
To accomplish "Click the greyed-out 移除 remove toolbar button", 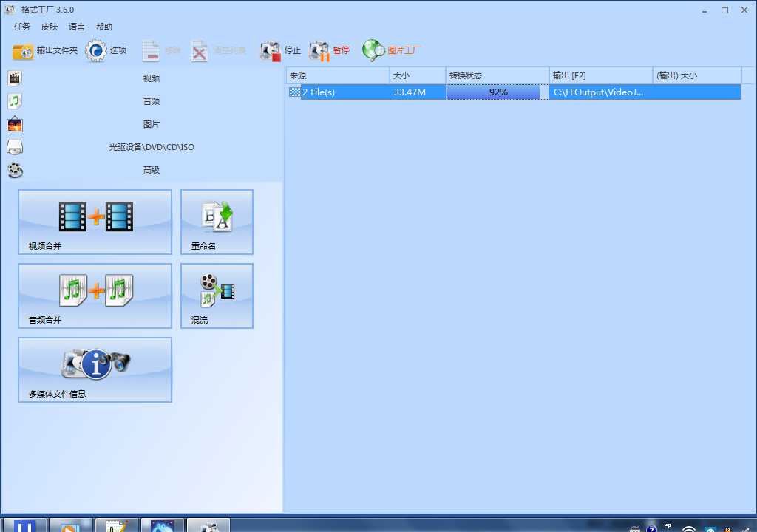I will (162, 50).
